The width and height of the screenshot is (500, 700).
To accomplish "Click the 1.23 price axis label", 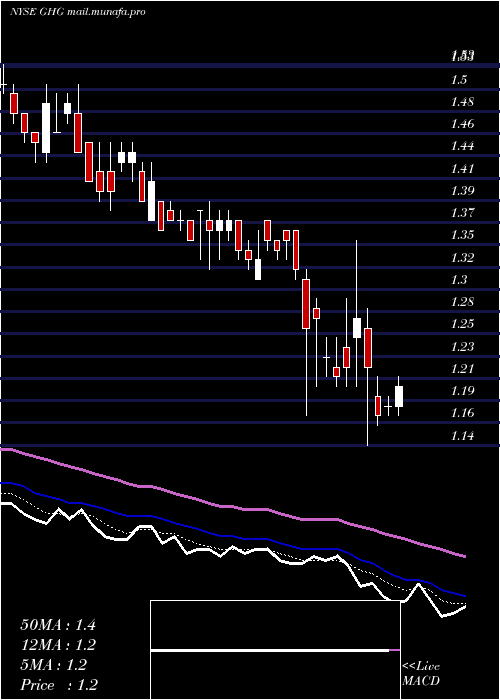I will coord(462,346).
